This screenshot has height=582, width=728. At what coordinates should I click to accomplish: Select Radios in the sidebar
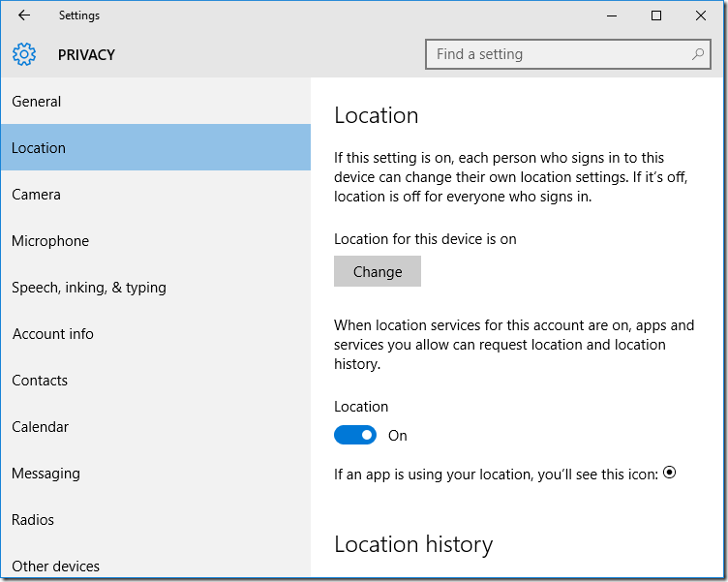coord(156,519)
